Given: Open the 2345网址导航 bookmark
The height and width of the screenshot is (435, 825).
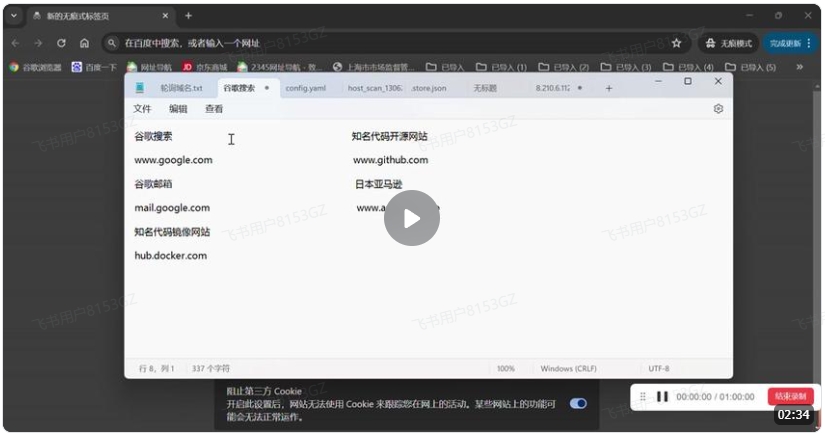Looking at the screenshot, I should [x=279, y=67].
